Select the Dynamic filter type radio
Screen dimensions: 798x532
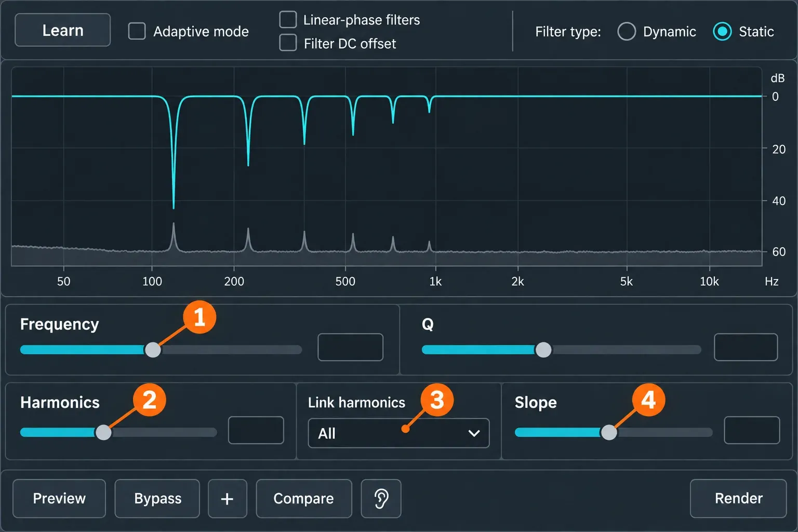(626, 31)
